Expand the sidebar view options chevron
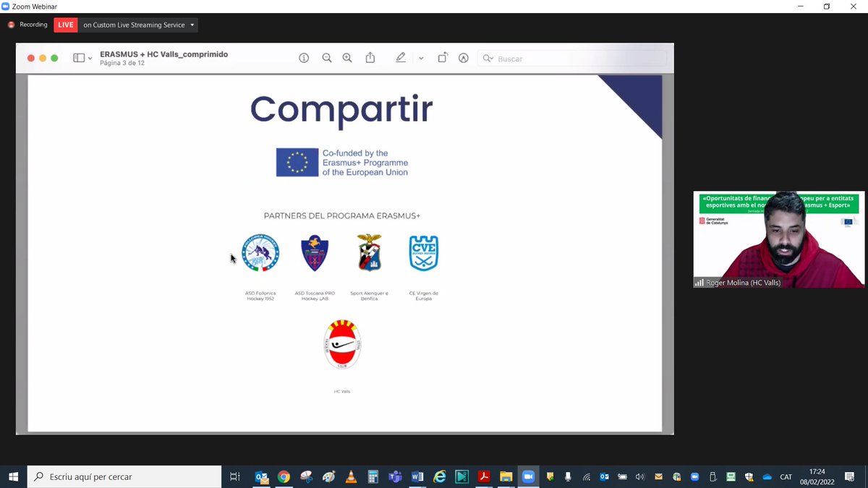The image size is (868, 488). tap(90, 59)
